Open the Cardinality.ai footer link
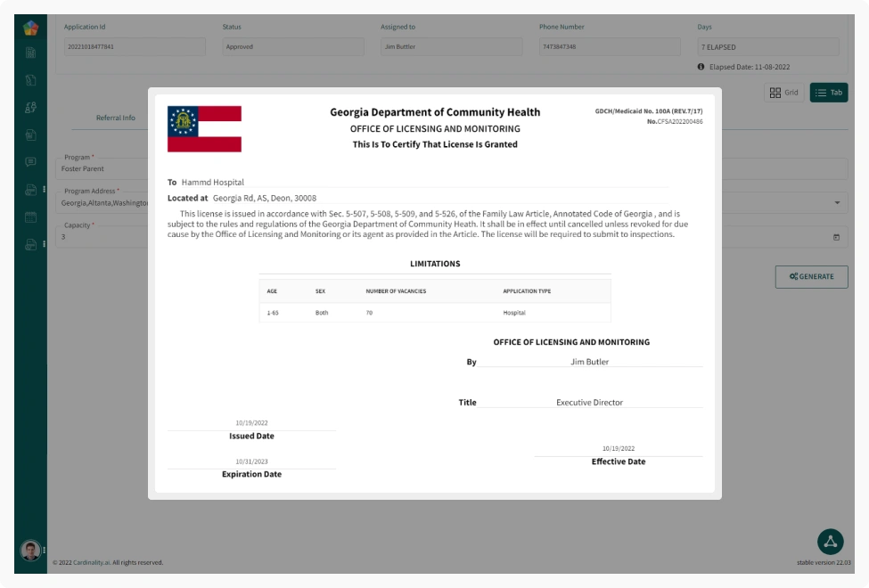Image resolution: width=869 pixels, height=588 pixels. (x=92, y=562)
